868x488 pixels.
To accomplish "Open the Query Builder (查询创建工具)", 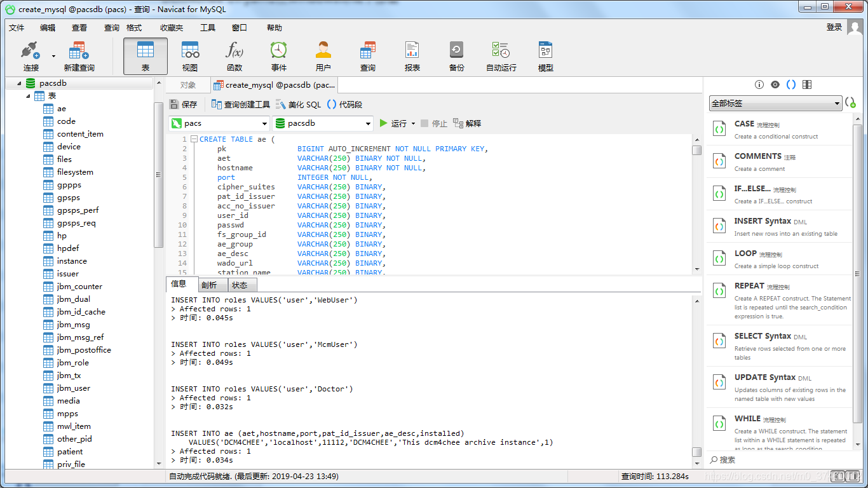I will click(x=241, y=104).
